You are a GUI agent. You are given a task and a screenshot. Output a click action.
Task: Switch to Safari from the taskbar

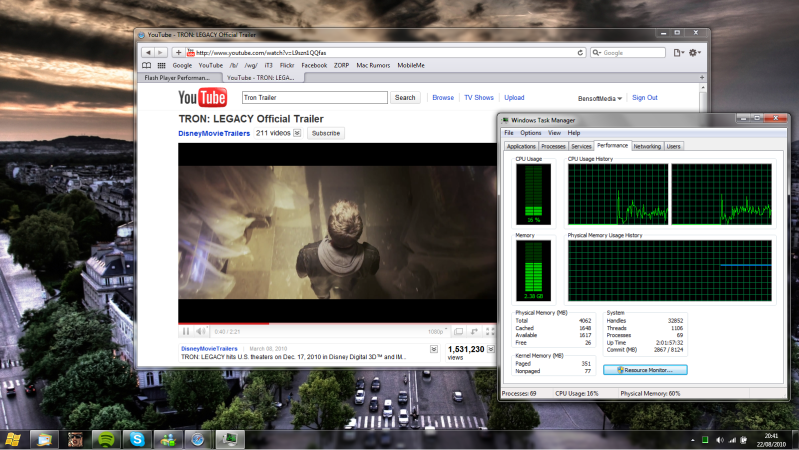198,439
